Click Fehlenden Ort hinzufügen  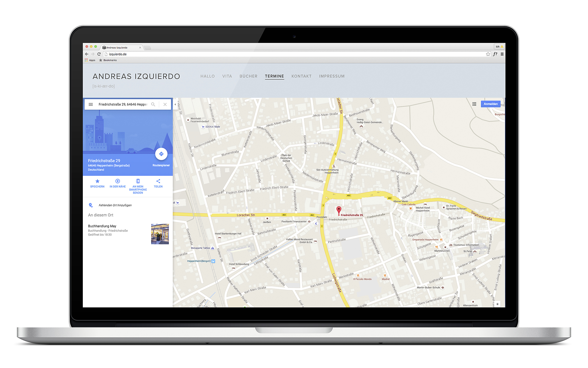coord(115,205)
